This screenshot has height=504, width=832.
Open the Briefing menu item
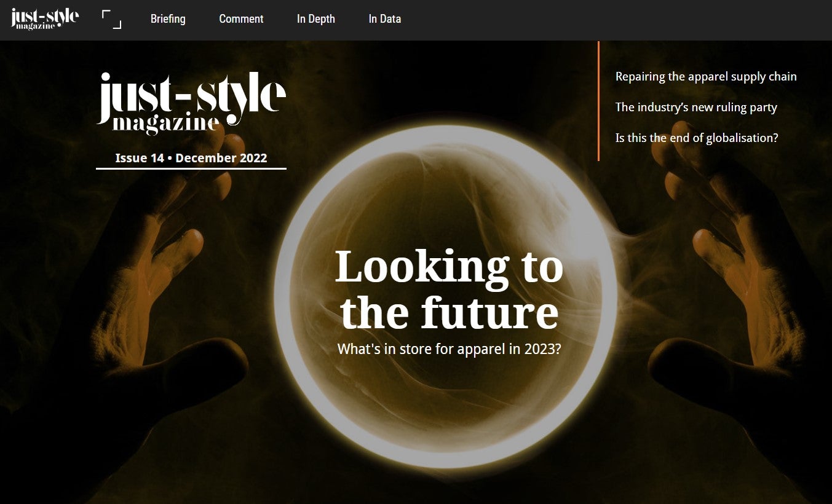coord(168,19)
